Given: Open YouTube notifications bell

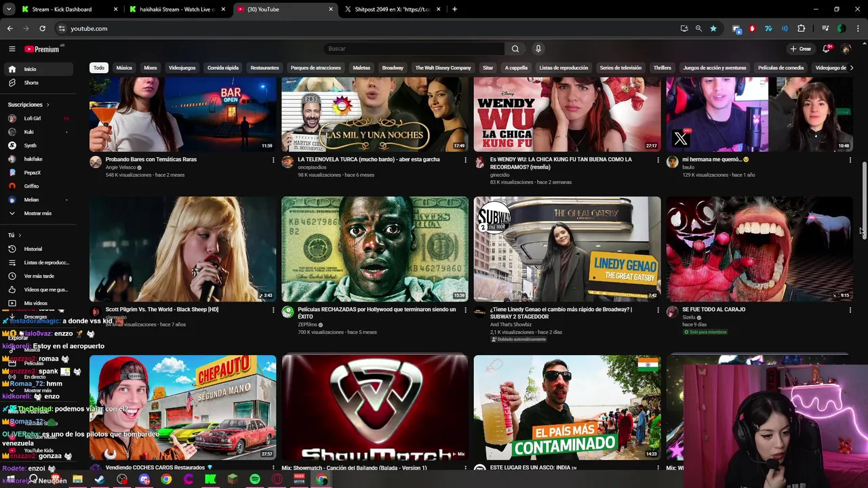Looking at the screenshot, I should coord(826,49).
